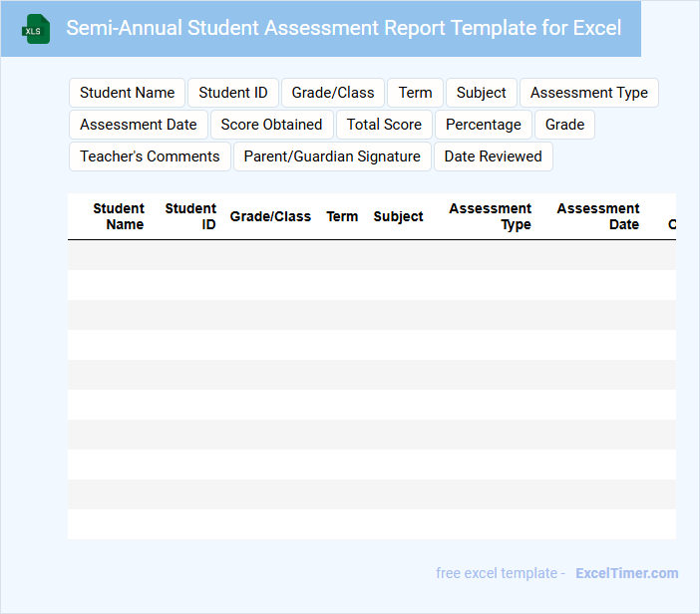The height and width of the screenshot is (614, 700).
Task: Choose the Term tag
Action: [415, 93]
